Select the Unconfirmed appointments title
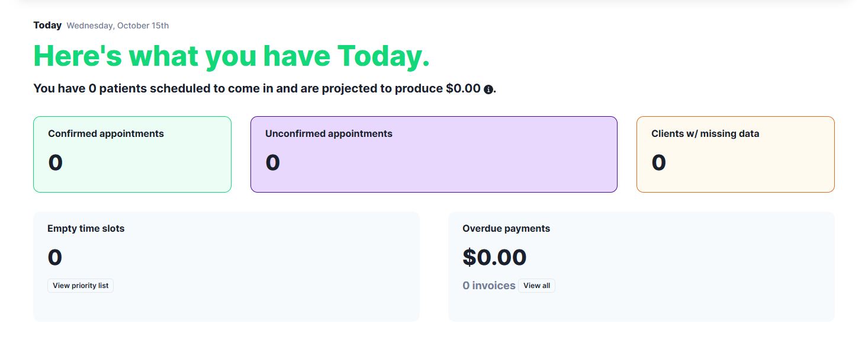This screenshot has height=339, width=868. pos(329,134)
